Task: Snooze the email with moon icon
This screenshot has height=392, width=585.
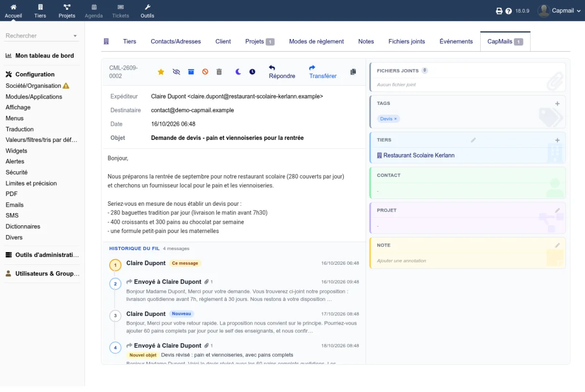Action: (x=238, y=72)
